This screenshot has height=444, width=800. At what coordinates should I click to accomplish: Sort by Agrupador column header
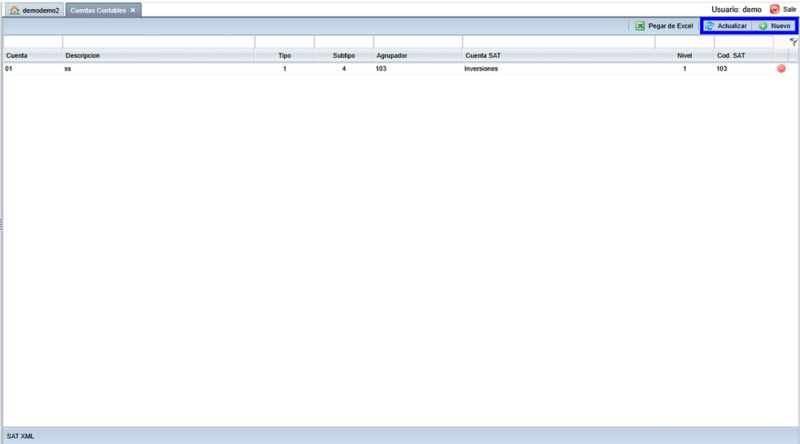[x=418, y=55]
